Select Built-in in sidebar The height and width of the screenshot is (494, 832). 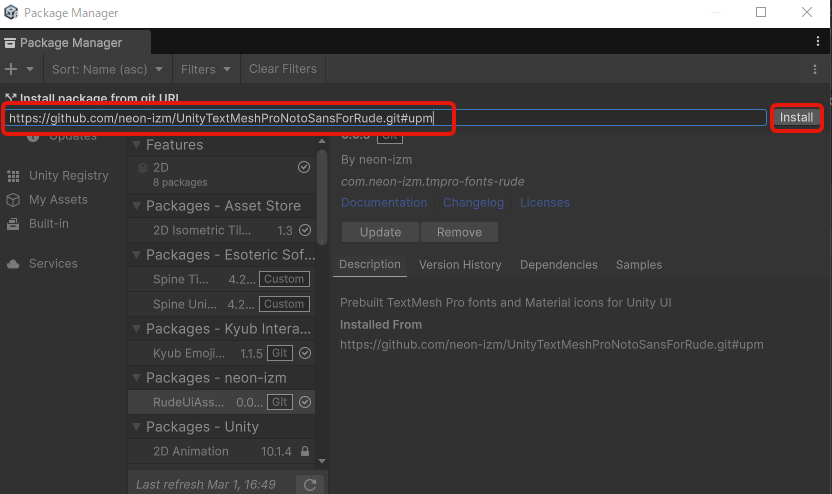(49, 223)
